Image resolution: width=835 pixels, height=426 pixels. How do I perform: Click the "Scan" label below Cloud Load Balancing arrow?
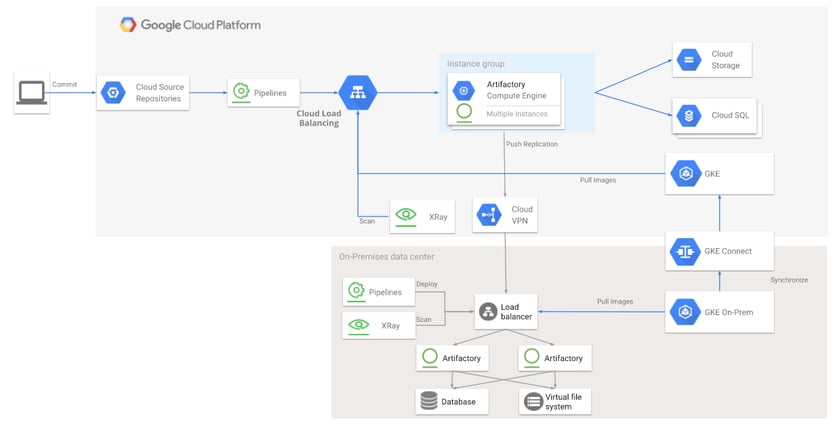pos(367,221)
